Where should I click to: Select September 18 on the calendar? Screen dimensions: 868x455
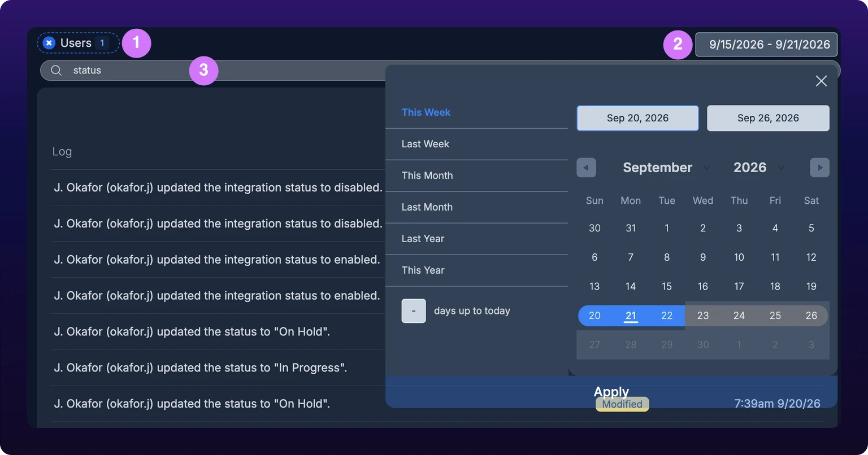click(775, 286)
